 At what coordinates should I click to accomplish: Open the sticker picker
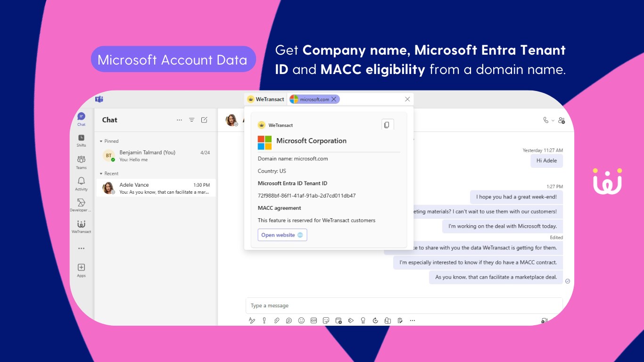[x=326, y=321]
